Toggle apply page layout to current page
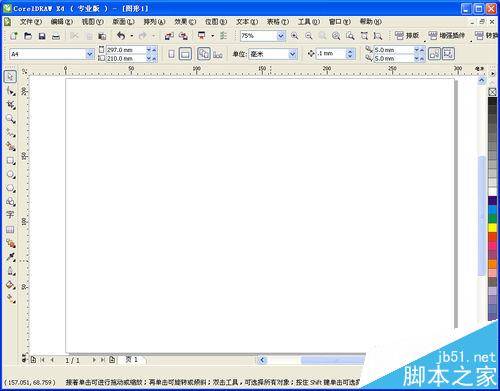Image resolution: width=500 pixels, height=391 pixels. coord(218,54)
